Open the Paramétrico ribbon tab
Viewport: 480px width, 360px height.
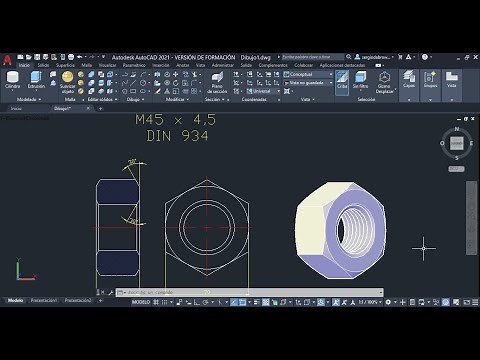tap(134, 65)
